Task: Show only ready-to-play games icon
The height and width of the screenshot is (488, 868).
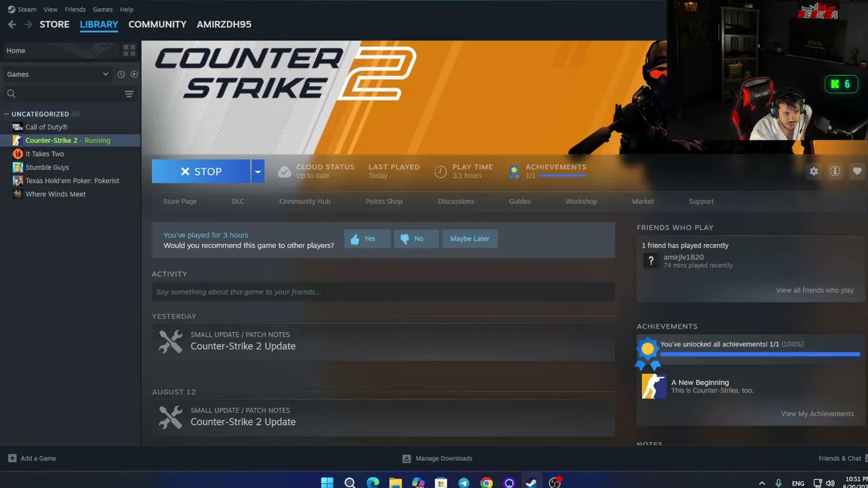Action: pos(134,75)
